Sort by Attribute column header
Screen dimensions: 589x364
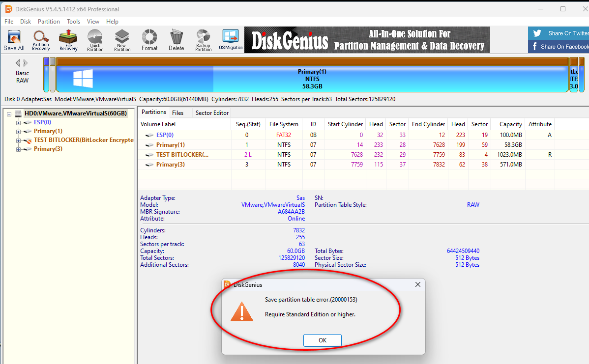pyautogui.click(x=540, y=124)
